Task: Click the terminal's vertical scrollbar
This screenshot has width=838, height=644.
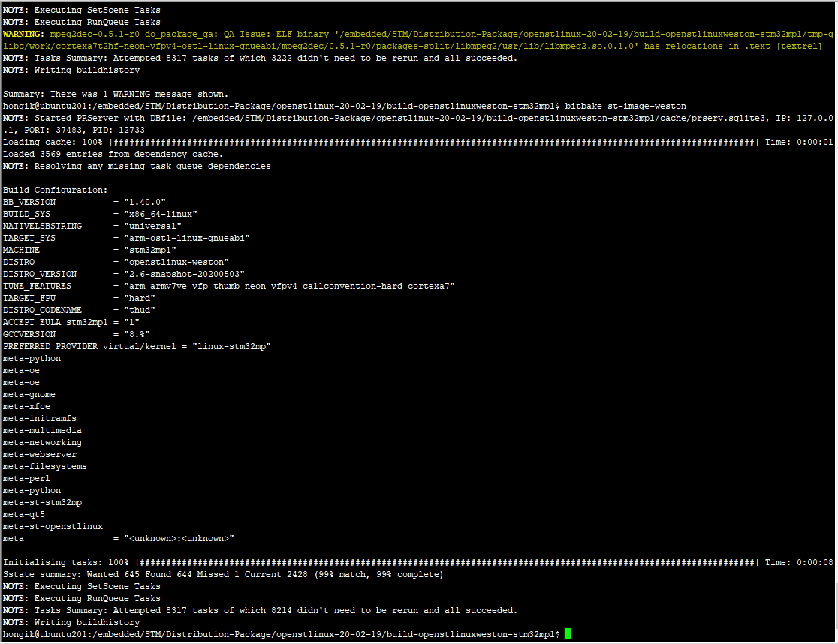Action: [x=835, y=322]
